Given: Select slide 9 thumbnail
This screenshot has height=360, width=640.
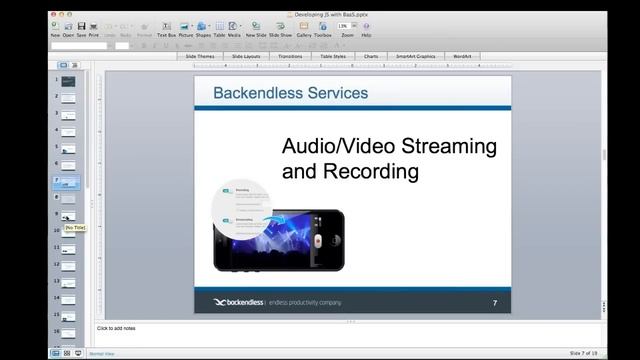Looking at the screenshot, I should [x=68, y=216].
